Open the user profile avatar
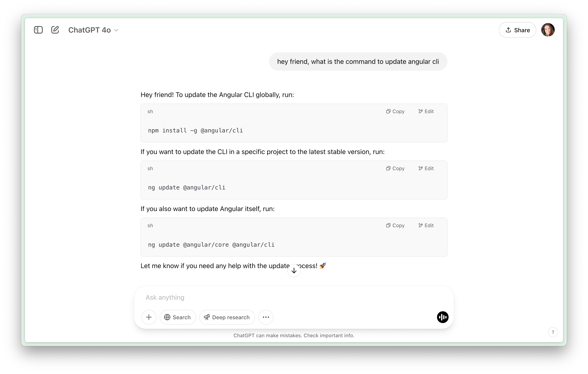The image size is (588, 374). [548, 30]
